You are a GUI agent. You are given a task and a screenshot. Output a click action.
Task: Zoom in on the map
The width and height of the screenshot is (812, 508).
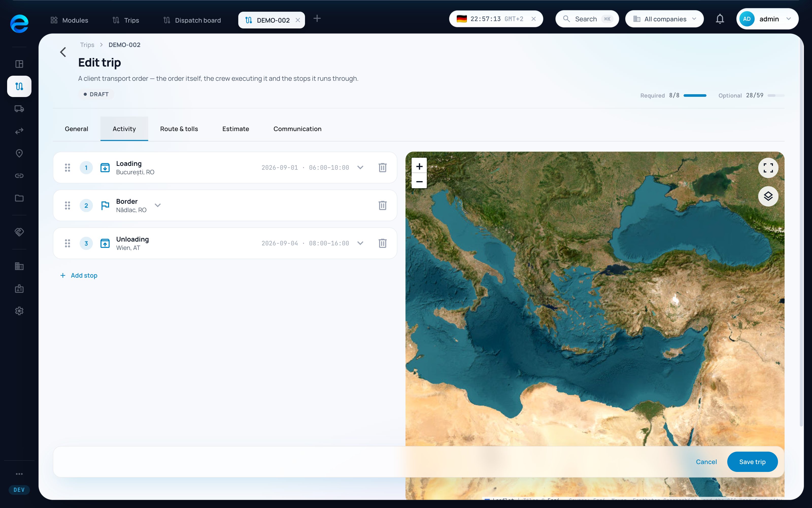[x=419, y=166]
